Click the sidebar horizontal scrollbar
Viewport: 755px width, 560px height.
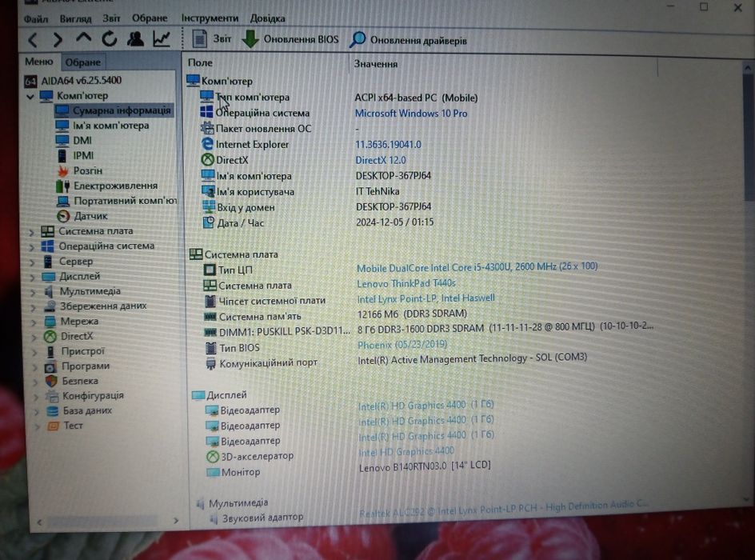click(102, 522)
